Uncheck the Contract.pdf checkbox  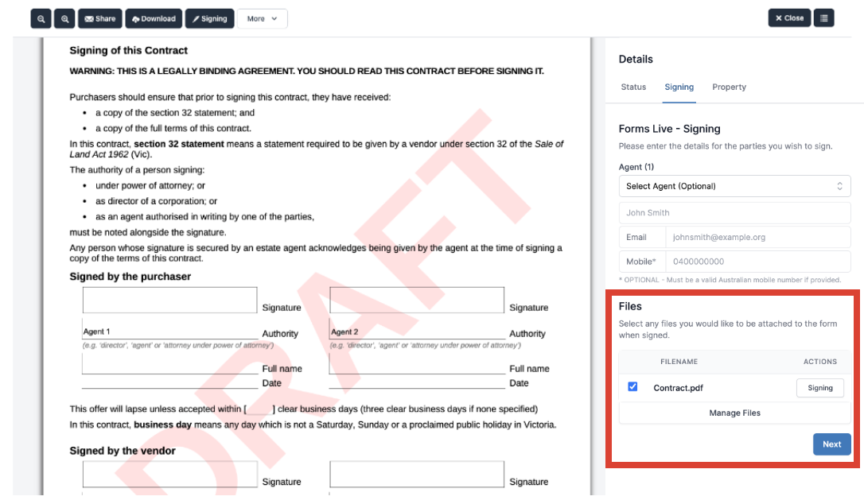click(x=632, y=387)
